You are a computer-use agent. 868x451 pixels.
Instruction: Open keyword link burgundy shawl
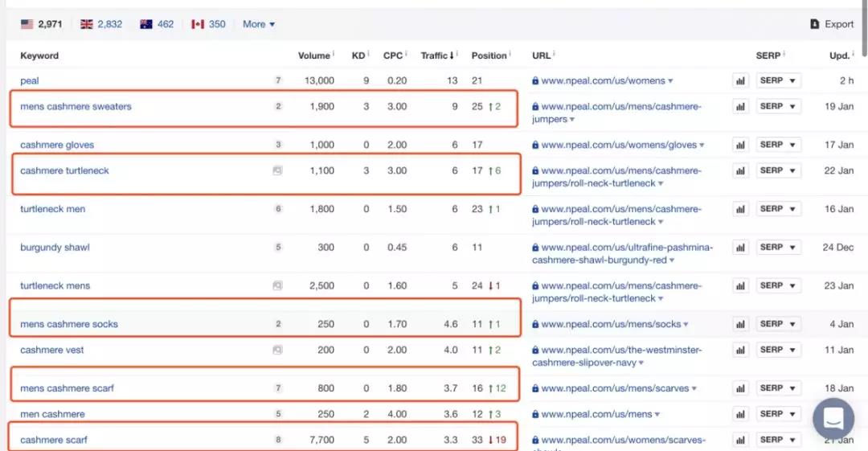coord(55,247)
